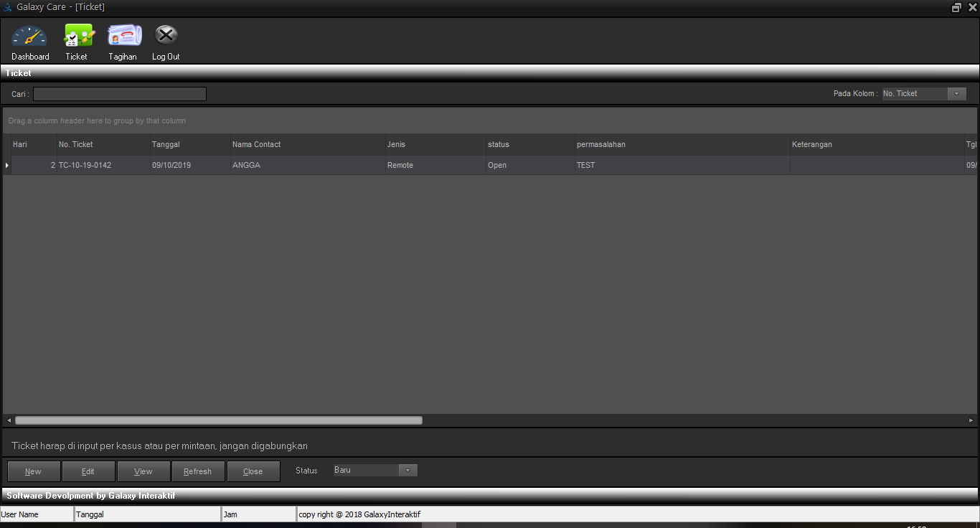Focus the Cari search field
Screen dimensions: 980x528
coord(120,94)
